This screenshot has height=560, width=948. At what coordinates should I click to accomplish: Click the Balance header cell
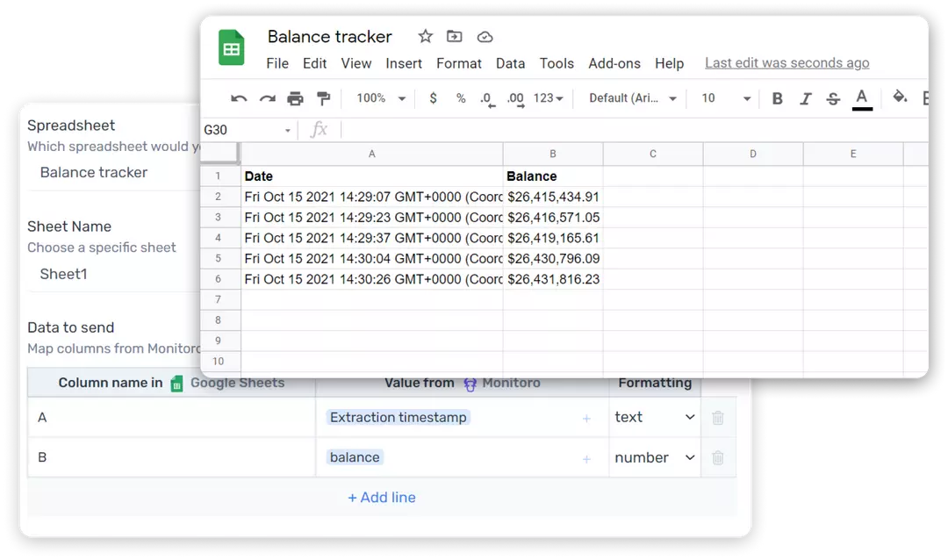(x=553, y=176)
